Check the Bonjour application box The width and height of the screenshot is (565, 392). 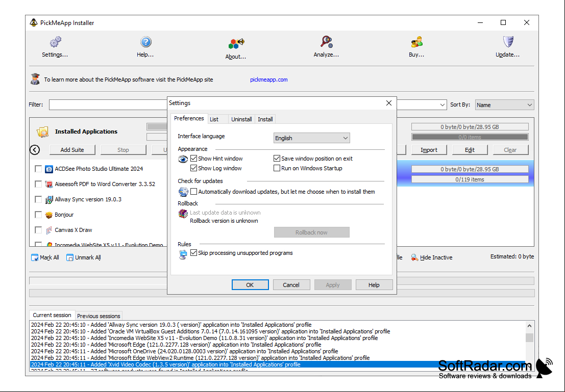38,215
